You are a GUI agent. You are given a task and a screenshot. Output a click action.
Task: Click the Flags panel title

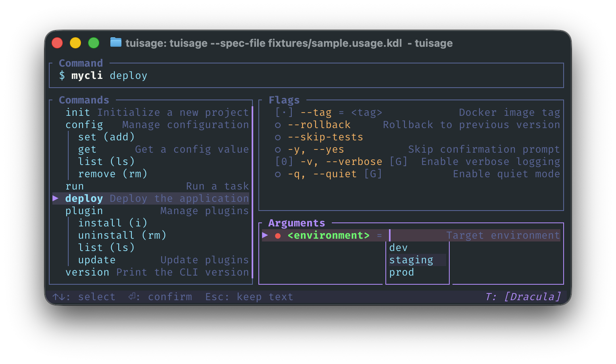click(x=284, y=100)
